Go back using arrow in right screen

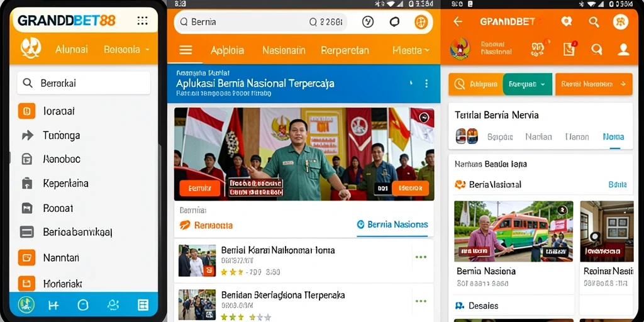tap(458, 22)
